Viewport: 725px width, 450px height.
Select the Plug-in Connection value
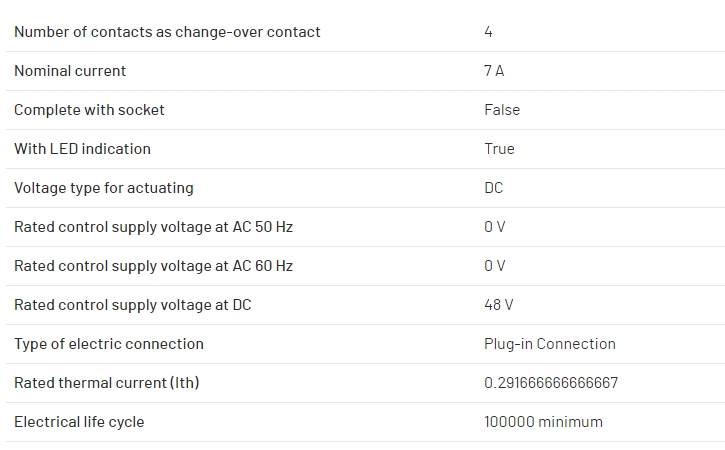pos(550,344)
